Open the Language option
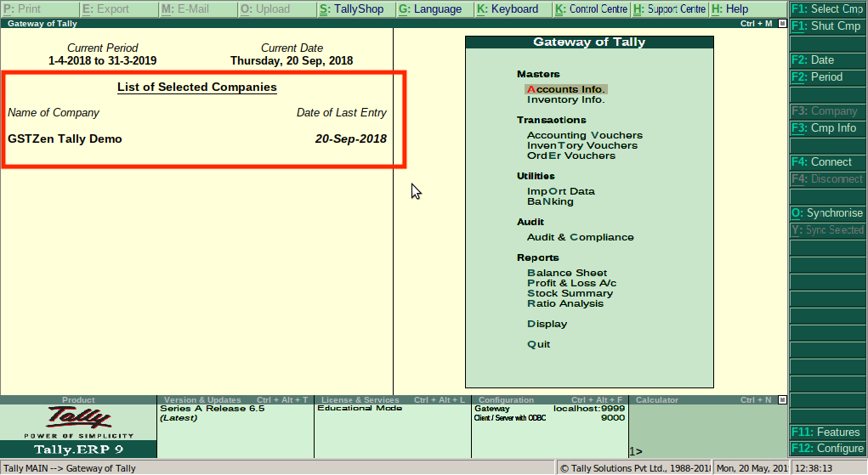This screenshot has width=868, height=475. coord(435,9)
